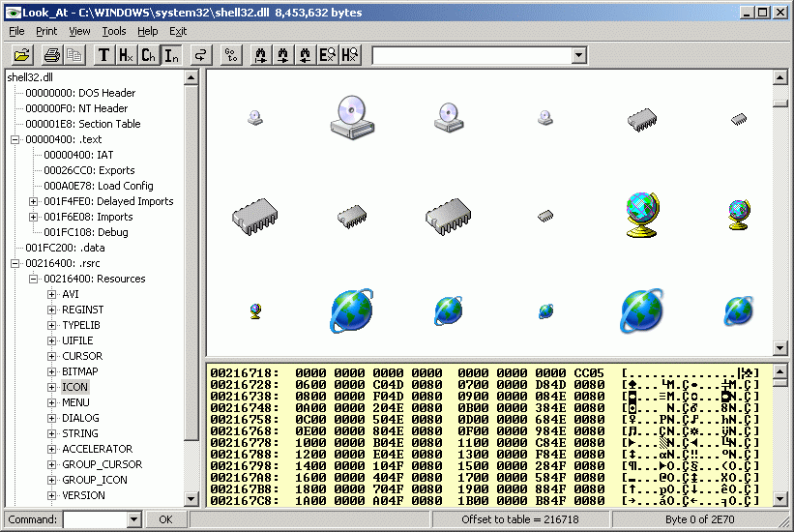The height and width of the screenshot is (532, 794).
Task: Click the printer icon in toolbar
Action: point(52,55)
